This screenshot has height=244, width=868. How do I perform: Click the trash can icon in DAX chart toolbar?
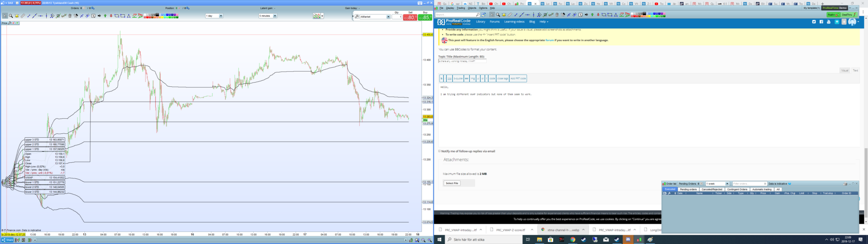tap(70, 16)
